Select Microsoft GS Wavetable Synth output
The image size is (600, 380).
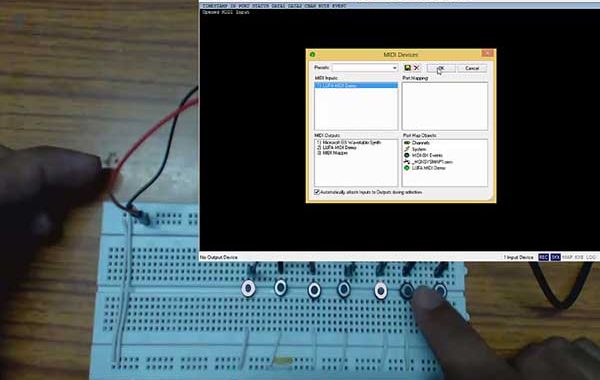point(349,142)
